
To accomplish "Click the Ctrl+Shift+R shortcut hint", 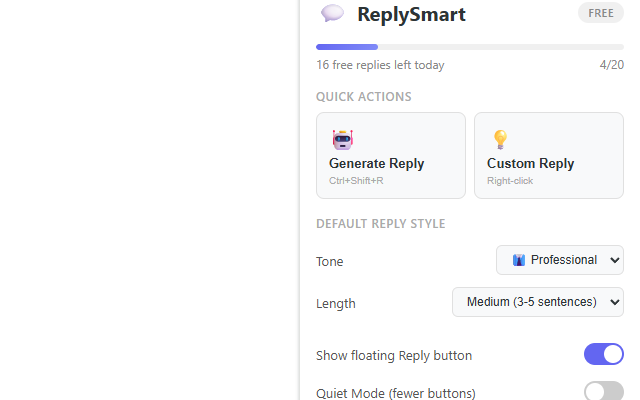I will pyautogui.click(x=356, y=181).
